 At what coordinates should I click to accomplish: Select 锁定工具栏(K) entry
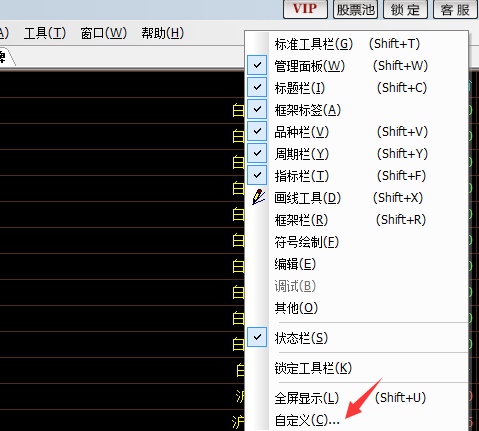[x=357, y=368]
